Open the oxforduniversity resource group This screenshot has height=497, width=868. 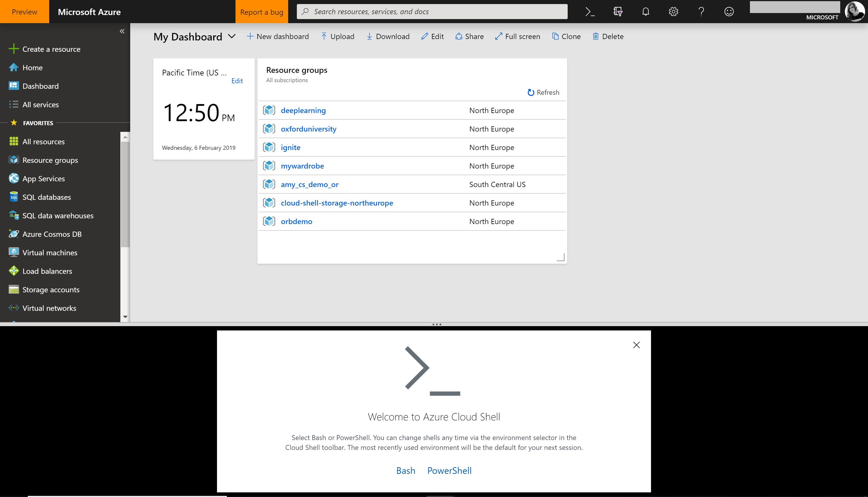point(308,129)
